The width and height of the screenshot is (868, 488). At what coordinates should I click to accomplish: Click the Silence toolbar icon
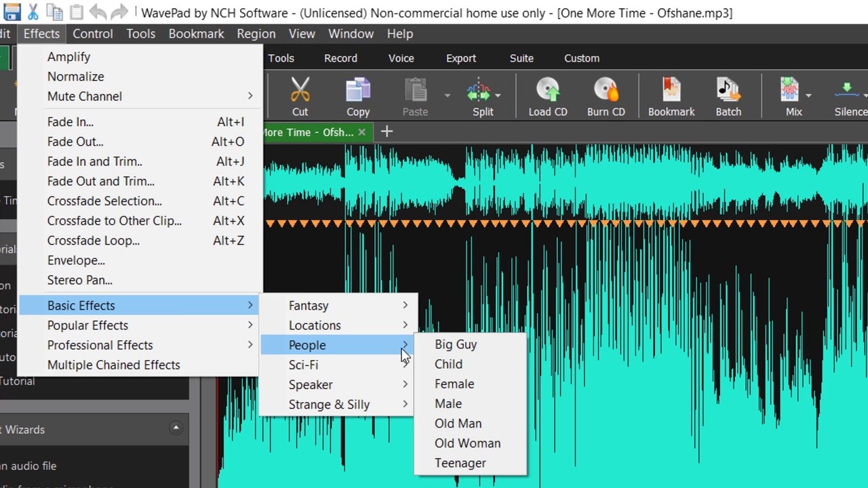click(848, 90)
